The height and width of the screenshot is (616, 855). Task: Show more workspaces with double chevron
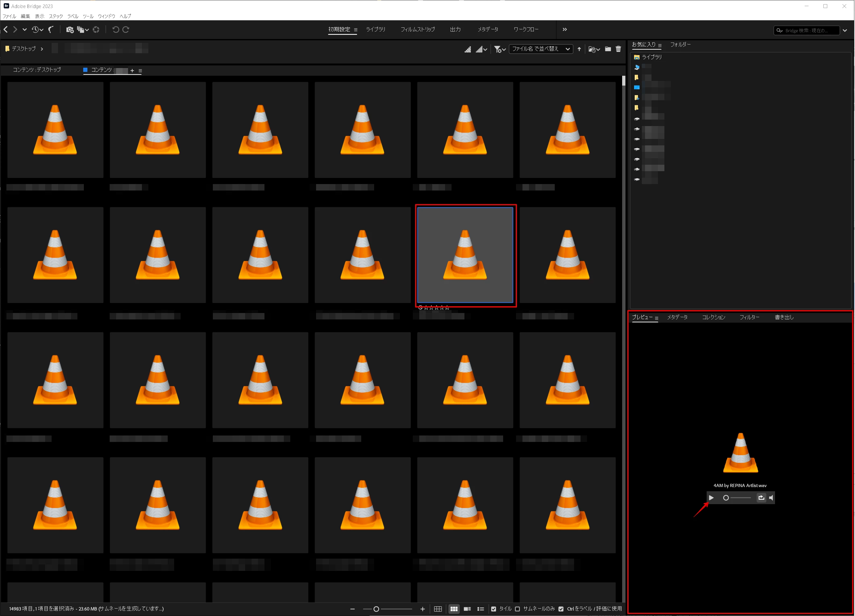(564, 29)
